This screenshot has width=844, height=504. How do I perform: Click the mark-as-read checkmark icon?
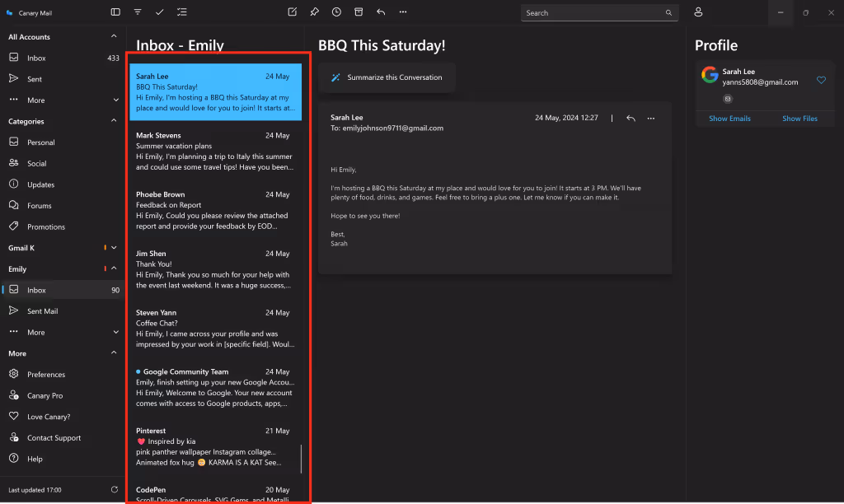coord(159,12)
